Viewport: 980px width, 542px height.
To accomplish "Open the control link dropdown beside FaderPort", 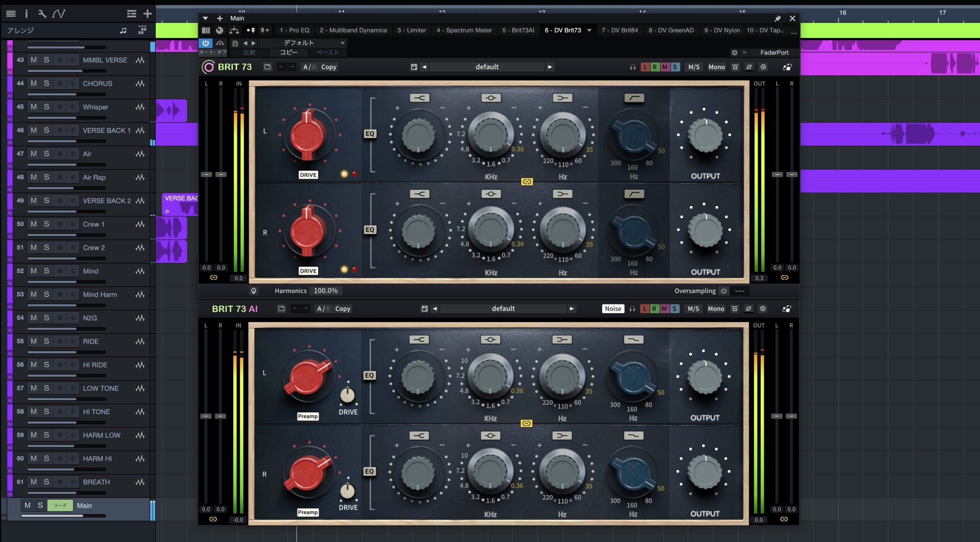I will click(x=745, y=52).
